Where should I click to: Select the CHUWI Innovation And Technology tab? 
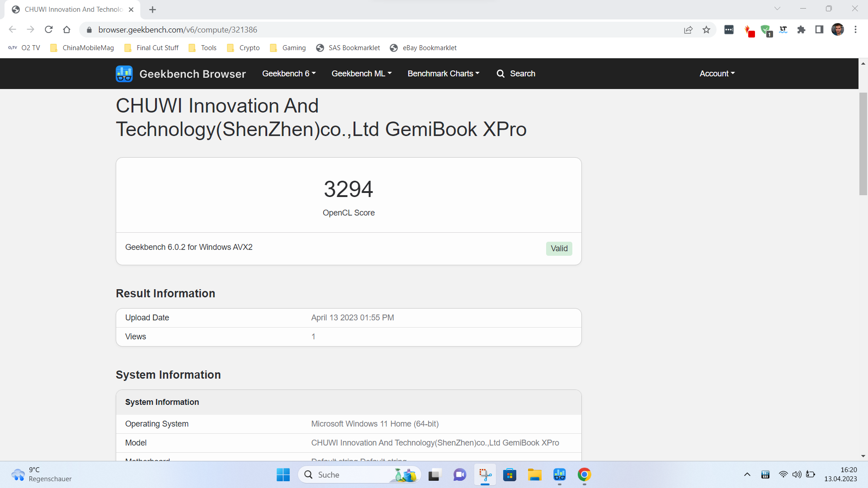(73, 9)
